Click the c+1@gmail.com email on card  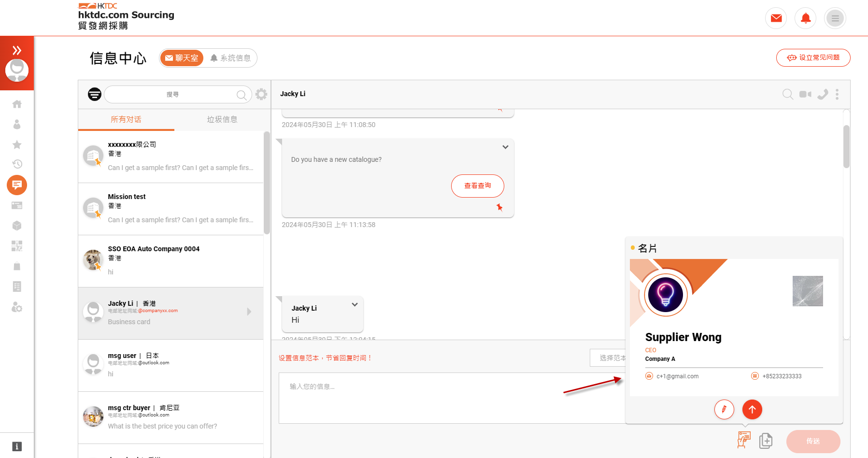pos(677,376)
